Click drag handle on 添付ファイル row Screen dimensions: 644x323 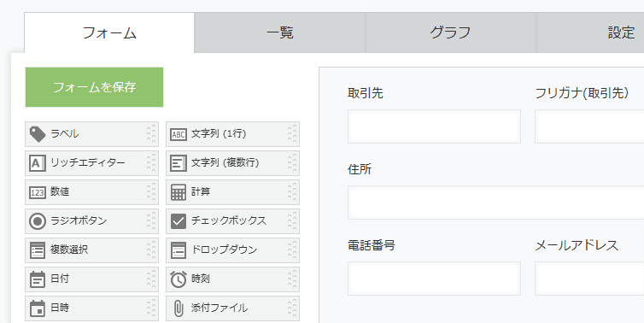[x=292, y=308]
